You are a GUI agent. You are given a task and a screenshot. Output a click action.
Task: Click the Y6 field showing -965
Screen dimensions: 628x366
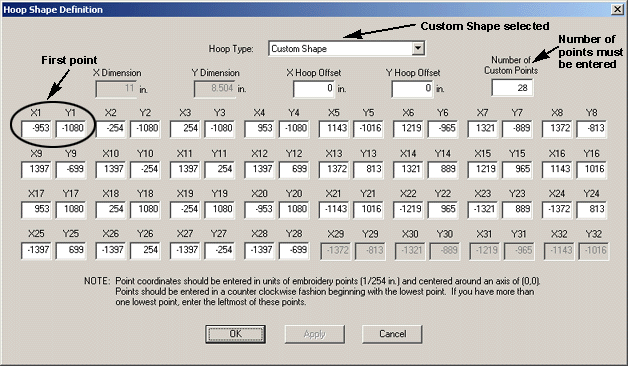pos(443,129)
